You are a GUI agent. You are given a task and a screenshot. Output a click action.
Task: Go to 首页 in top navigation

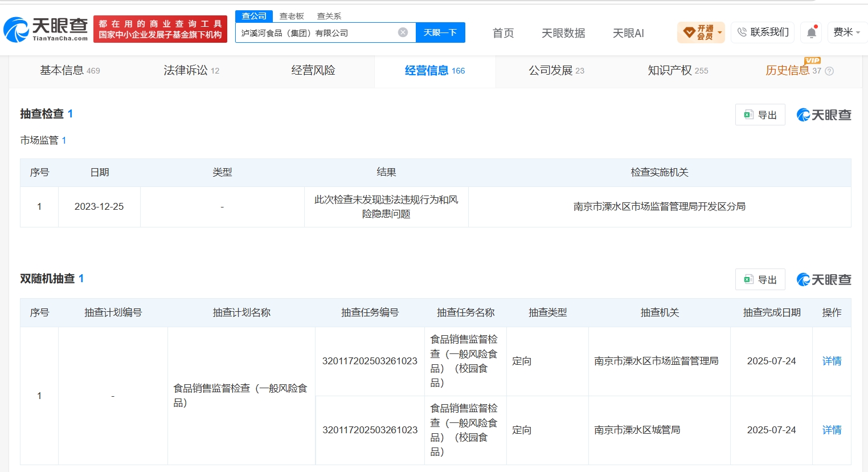pyautogui.click(x=503, y=33)
